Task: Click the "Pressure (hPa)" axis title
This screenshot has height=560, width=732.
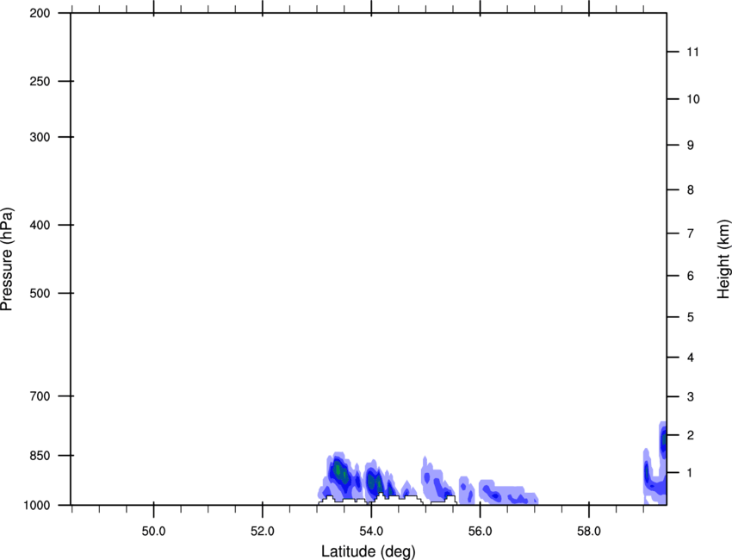Action: point(7,258)
